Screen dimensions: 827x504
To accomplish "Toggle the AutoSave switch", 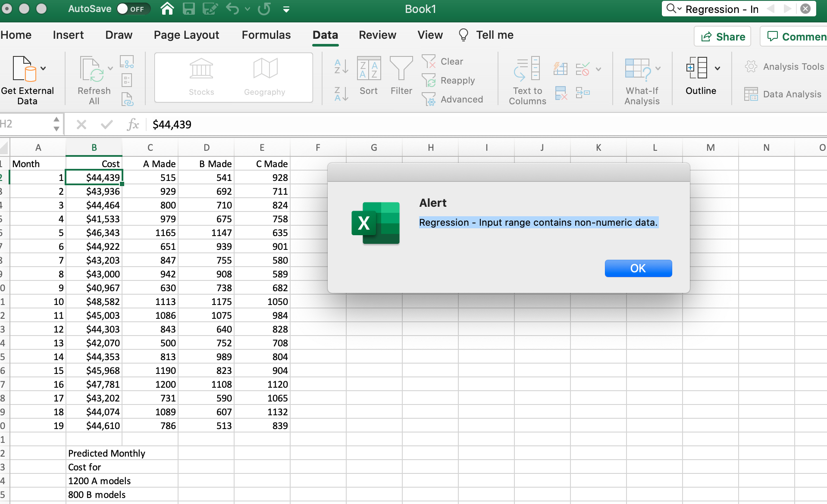I will click(133, 9).
